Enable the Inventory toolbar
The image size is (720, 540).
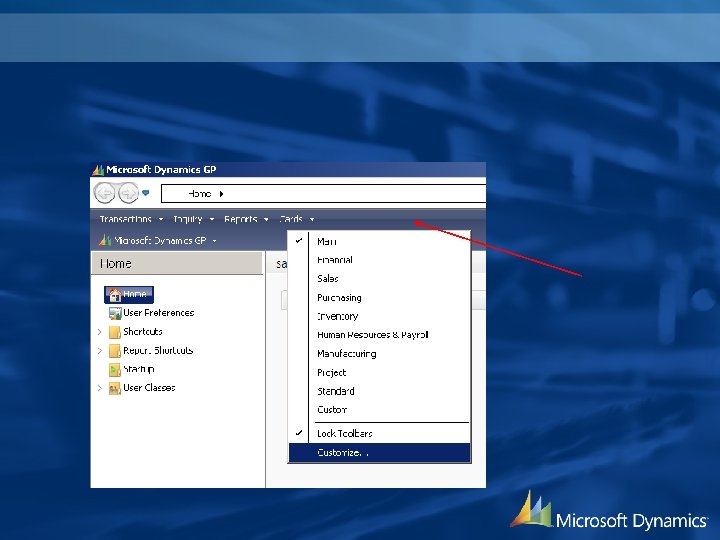pyautogui.click(x=379, y=316)
